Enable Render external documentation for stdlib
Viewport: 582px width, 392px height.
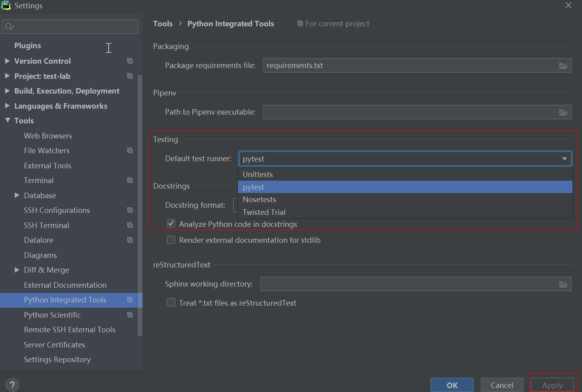point(171,240)
